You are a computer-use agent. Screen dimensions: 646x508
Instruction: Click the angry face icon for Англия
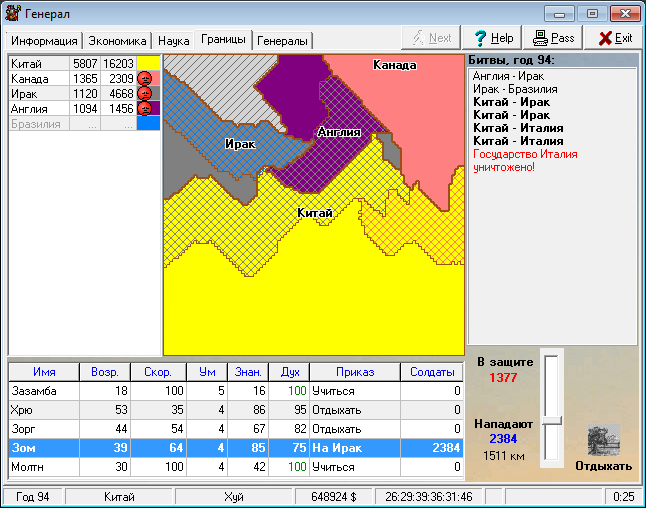[144, 109]
